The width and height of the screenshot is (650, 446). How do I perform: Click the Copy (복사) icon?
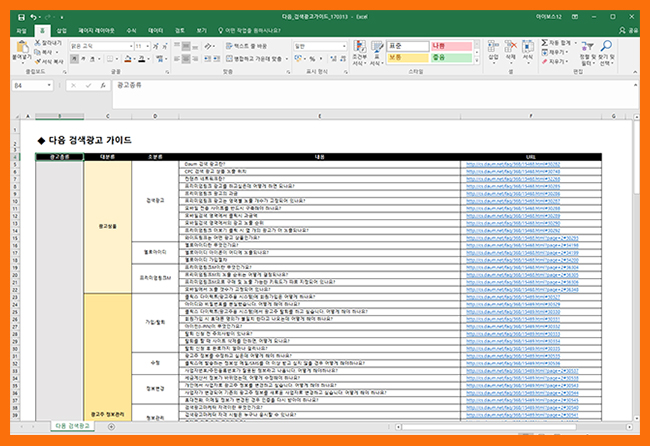tap(38, 52)
